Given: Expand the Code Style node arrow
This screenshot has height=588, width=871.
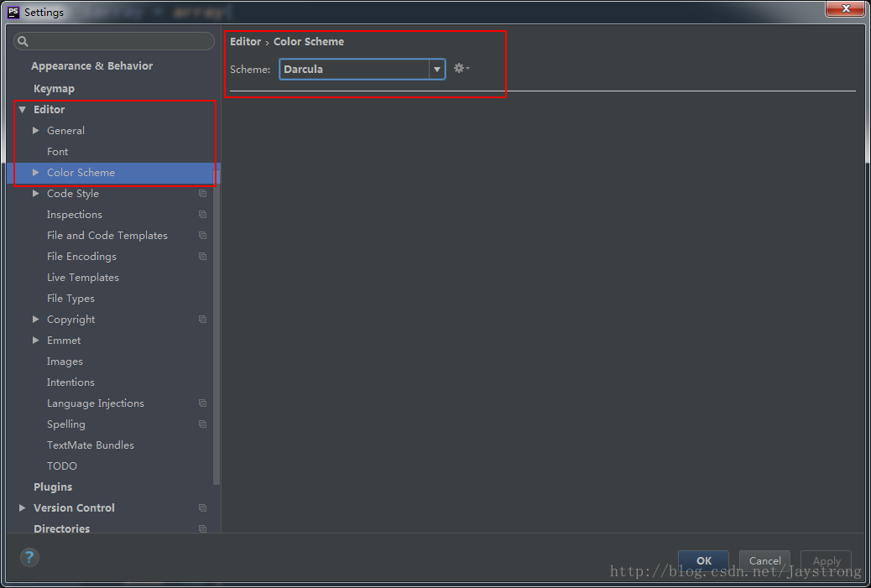Looking at the screenshot, I should pos(35,194).
